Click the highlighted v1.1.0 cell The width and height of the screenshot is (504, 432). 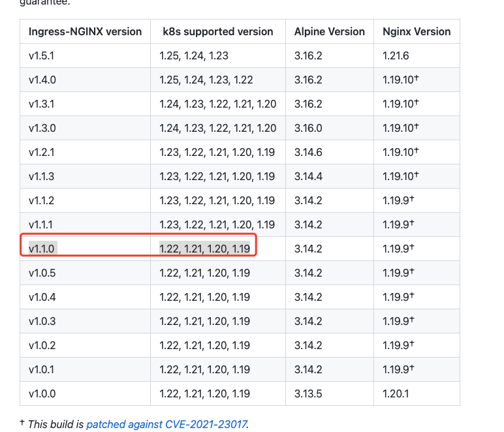point(85,249)
